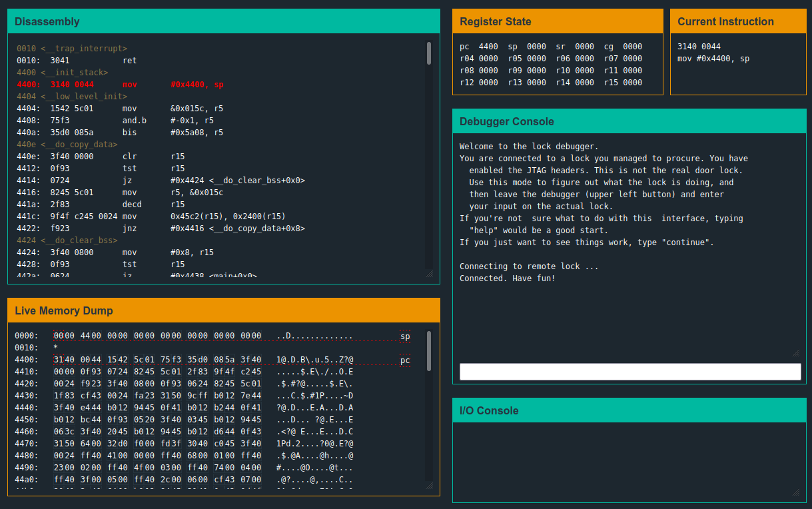Select the 4414 jz #0x4424 line
The image size is (812, 509).
(x=161, y=181)
